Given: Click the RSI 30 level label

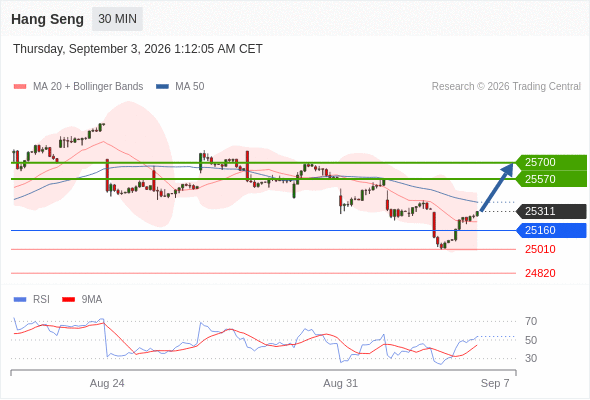Looking at the screenshot, I should pyautogui.click(x=531, y=358).
